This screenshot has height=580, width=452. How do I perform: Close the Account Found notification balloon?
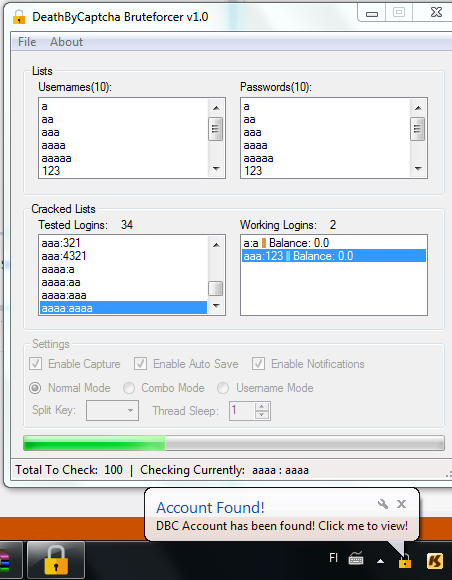click(401, 504)
